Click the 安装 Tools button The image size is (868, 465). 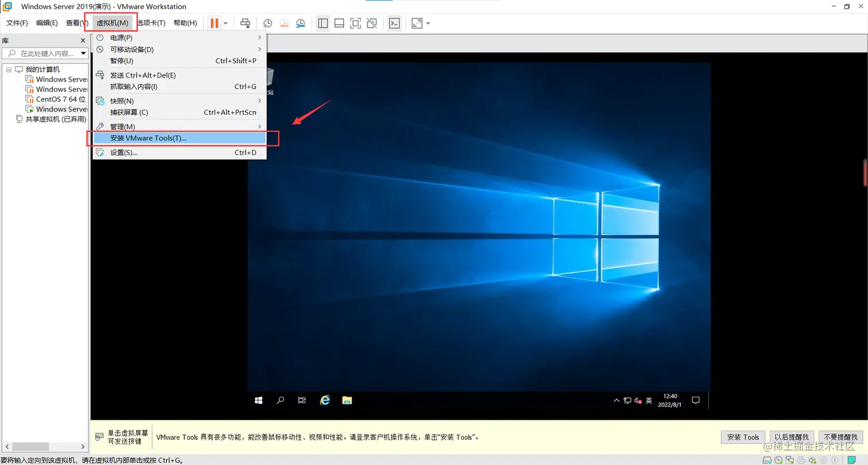(x=742, y=437)
